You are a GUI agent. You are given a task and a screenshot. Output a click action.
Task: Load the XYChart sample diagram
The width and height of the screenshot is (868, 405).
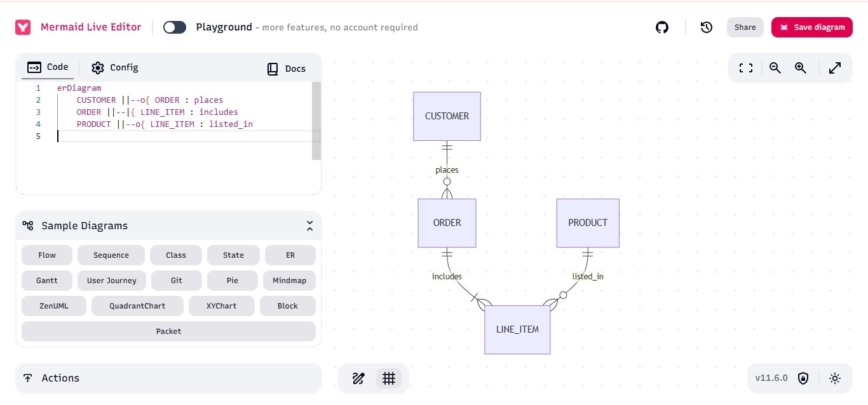click(x=222, y=306)
